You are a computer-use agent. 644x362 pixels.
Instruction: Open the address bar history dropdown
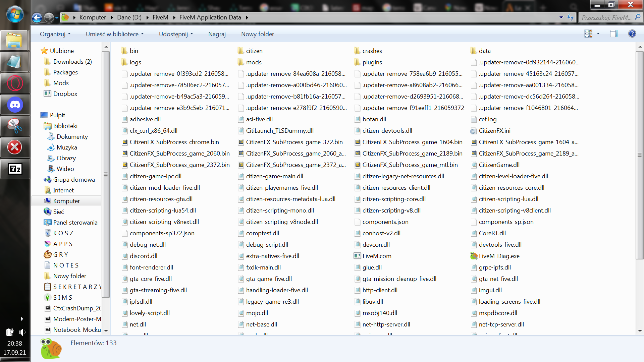561,17
